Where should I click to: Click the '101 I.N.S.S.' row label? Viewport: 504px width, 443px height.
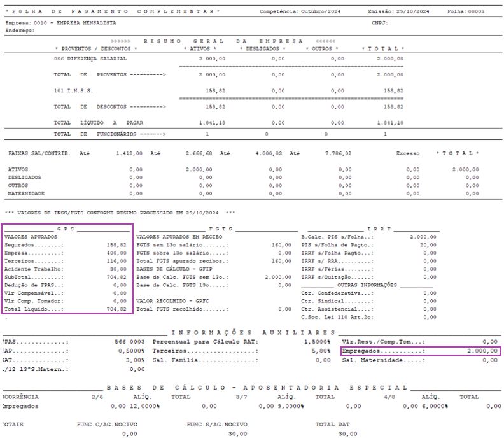pyautogui.click(x=73, y=90)
